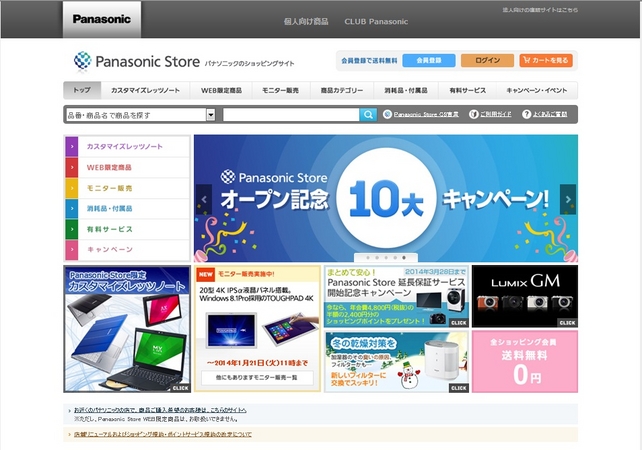Open the 有料サービス navigation tab
This screenshot has height=450, width=642.
(x=468, y=90)
